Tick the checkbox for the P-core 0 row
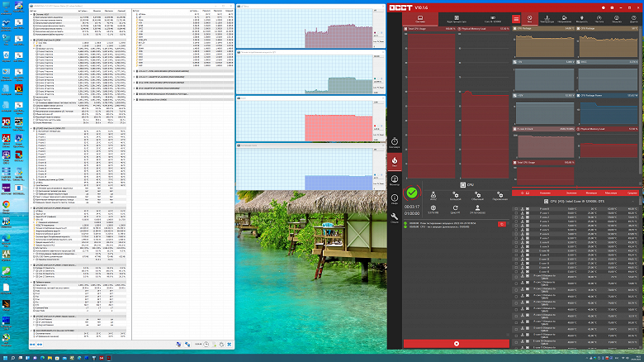The image size is (644, 362). [516, 209]
